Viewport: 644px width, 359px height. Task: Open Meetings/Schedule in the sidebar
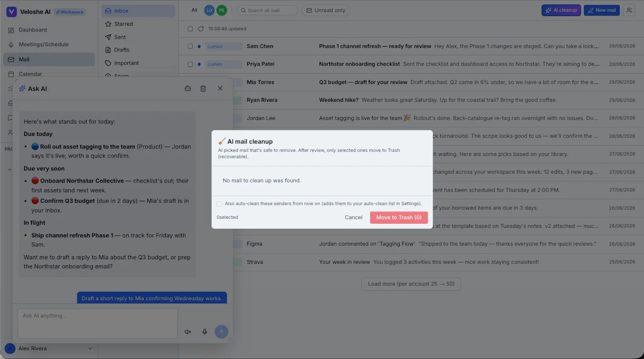(48, 45)
